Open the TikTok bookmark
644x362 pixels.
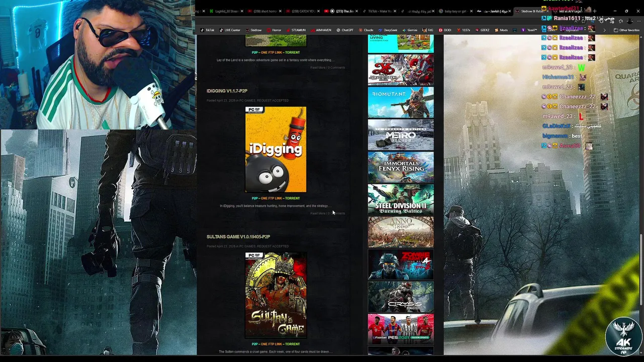207,30
